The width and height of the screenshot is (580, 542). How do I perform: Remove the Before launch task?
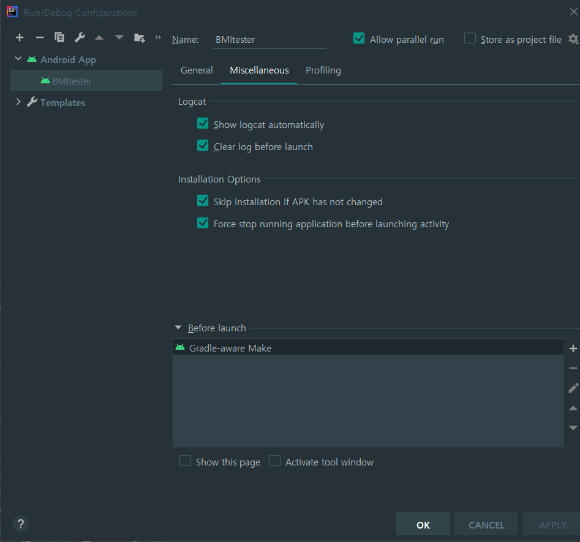point(573,368)
